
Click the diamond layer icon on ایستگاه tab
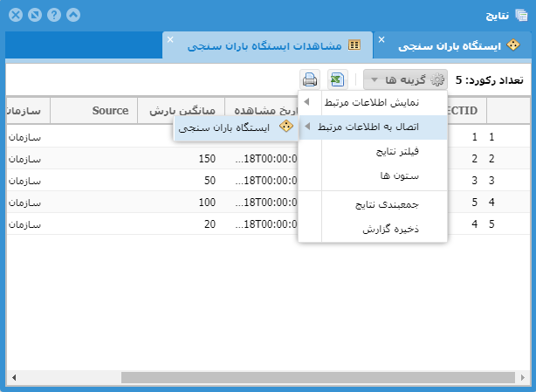(x=512, y=45)
